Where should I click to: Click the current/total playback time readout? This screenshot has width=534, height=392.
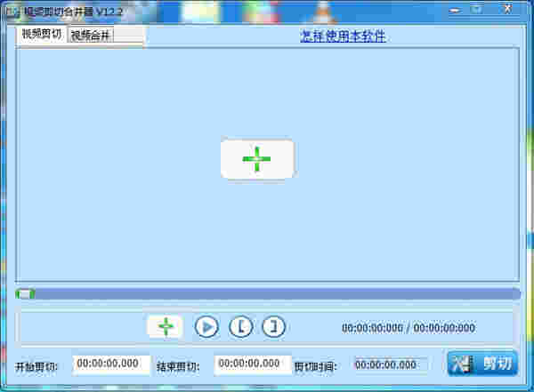(x=409, y=328)
